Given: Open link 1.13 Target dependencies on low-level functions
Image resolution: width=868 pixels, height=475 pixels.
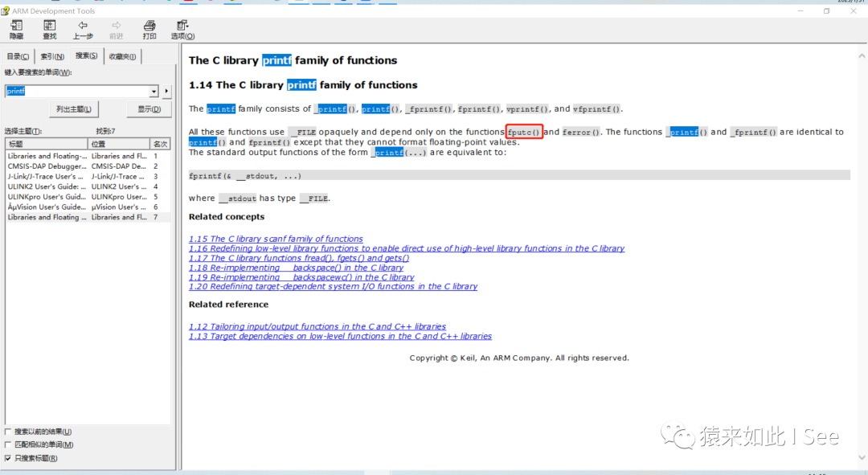Looking at the screenshot, I should click(x=340, y=337).
